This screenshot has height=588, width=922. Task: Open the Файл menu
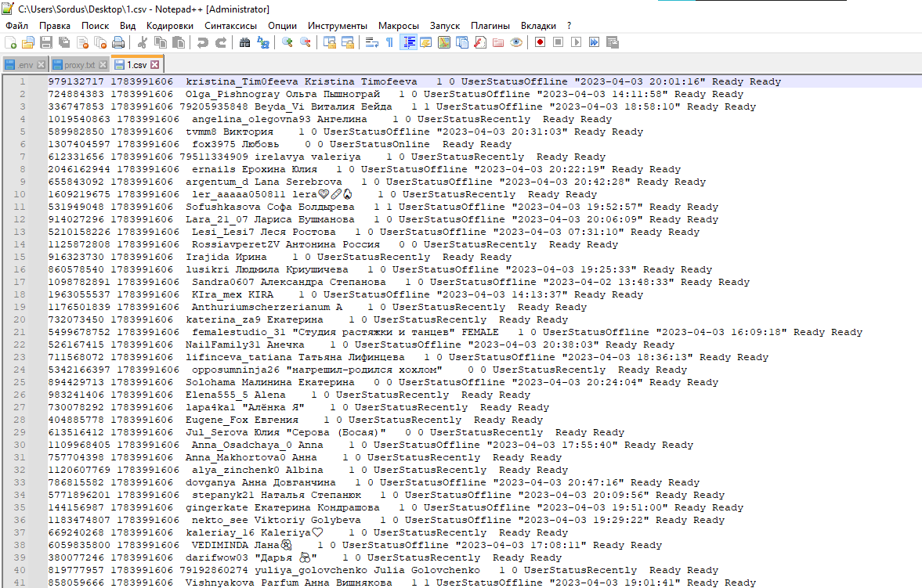tap(16, 26)
